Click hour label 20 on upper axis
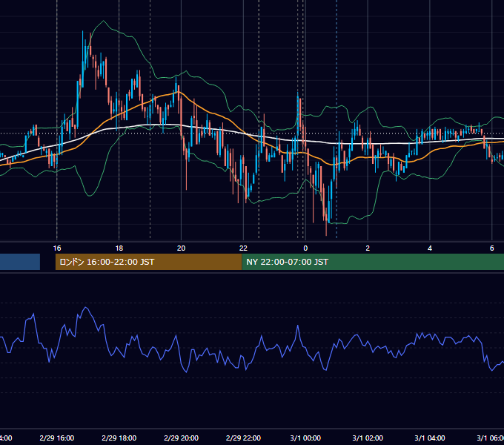Screen dimensions: 504x445 point(182,248)
